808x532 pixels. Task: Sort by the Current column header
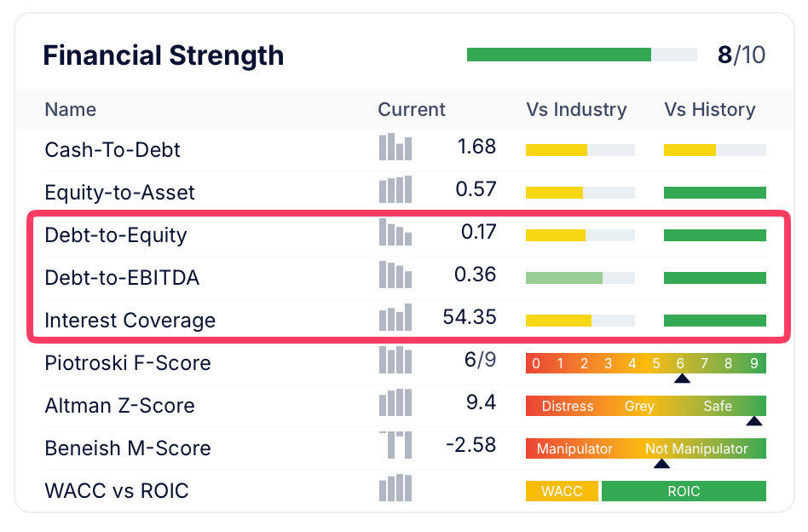coord(412,110)
